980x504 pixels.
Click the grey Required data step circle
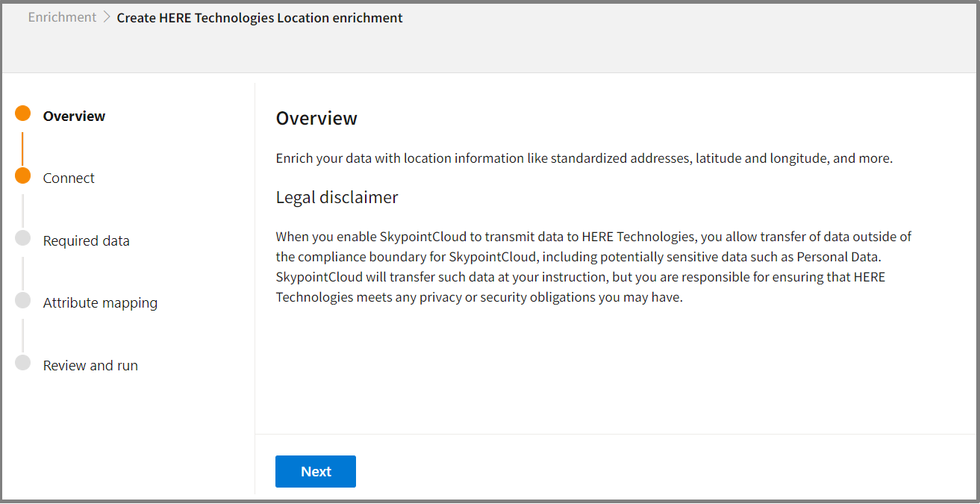23,238
